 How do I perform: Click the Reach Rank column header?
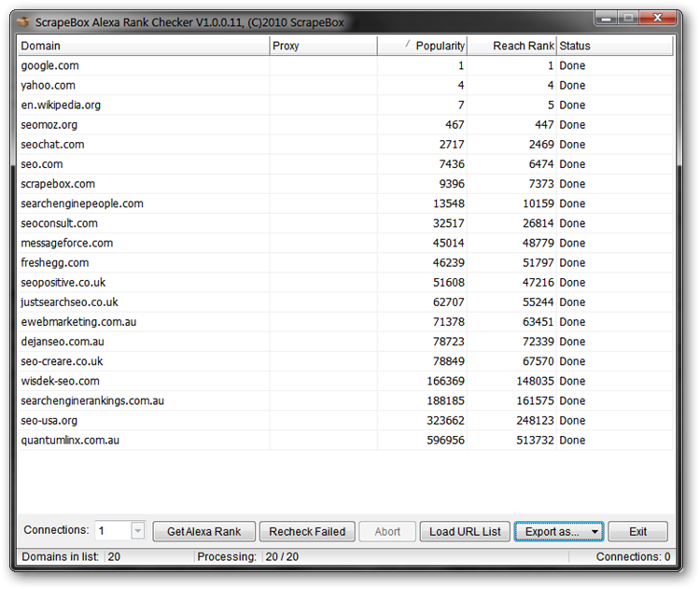tap(511, 46)
